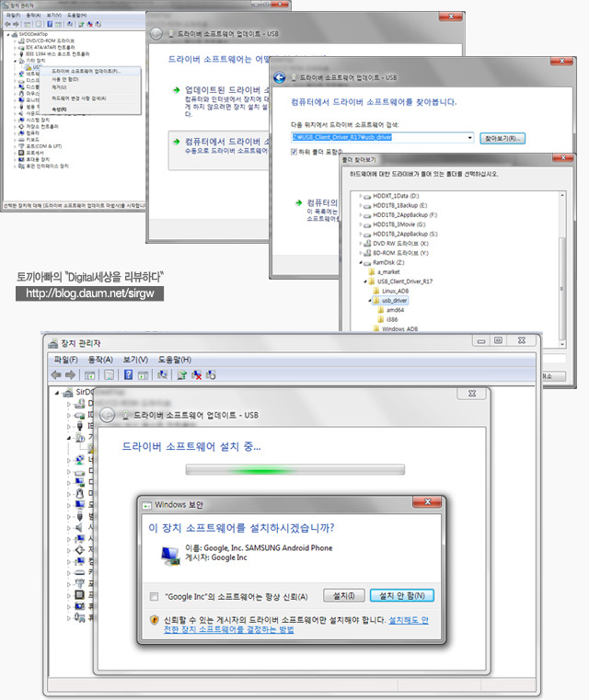Click the back arrow in lower Device Manager toolbar
Image resolution: width=589 pixels, height=700 pixels.
[56, 375]
